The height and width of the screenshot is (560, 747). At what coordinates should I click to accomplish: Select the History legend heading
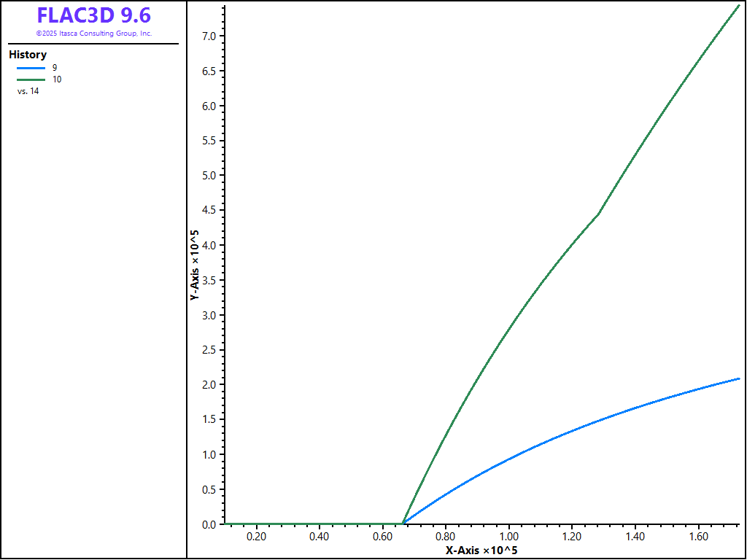click(28, 55)
